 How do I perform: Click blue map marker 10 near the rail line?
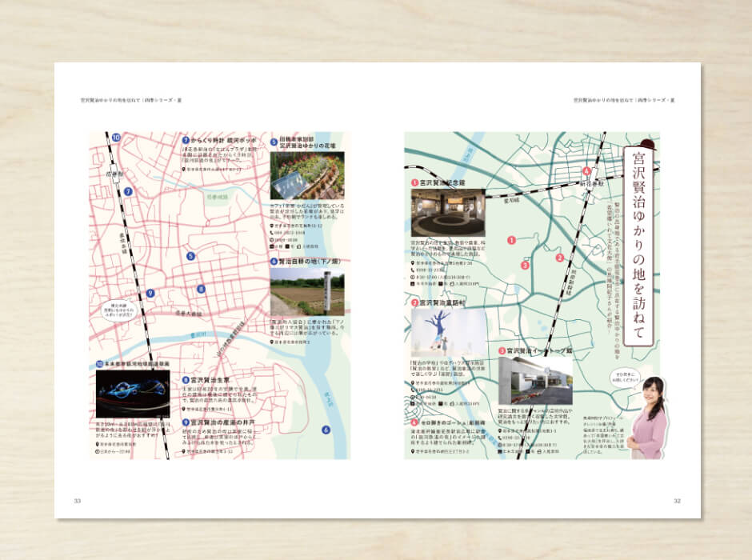coord(116,138)
